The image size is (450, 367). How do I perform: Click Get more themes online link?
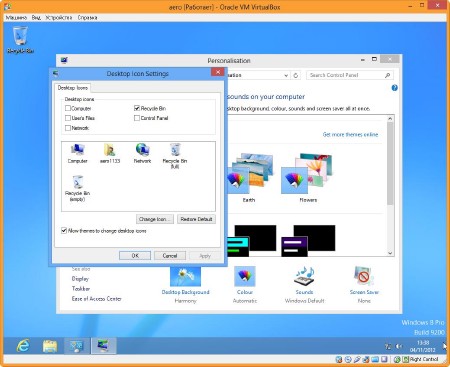350,134
